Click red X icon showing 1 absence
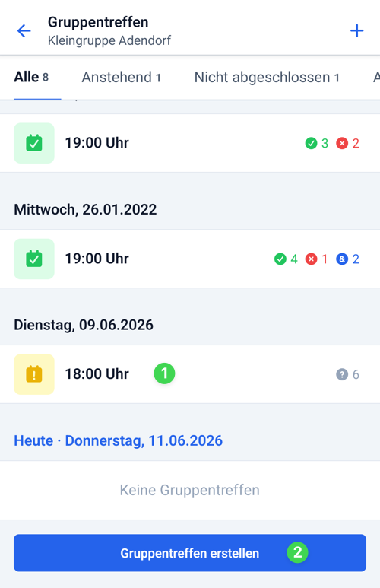380x588 pixels. pos(311,259)
